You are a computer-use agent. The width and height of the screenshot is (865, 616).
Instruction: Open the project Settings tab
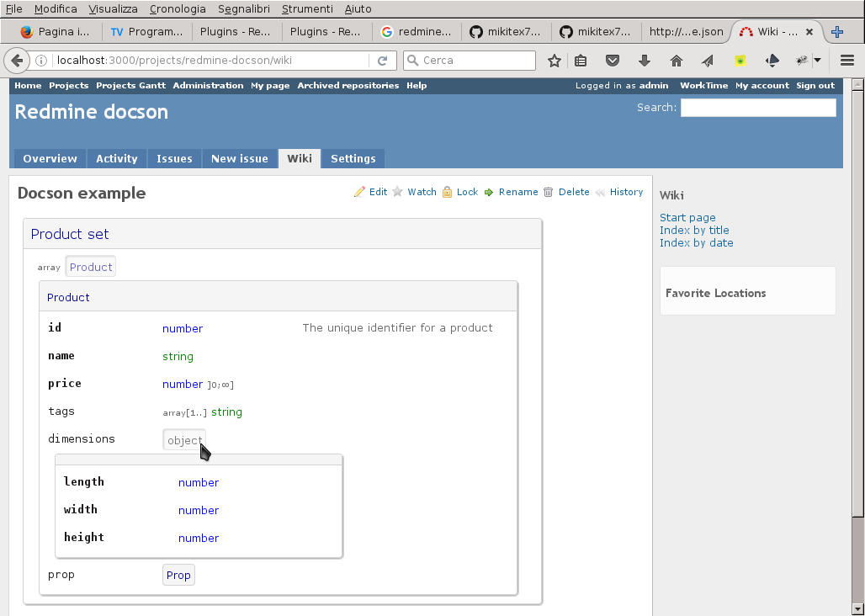tap(353, 159)
